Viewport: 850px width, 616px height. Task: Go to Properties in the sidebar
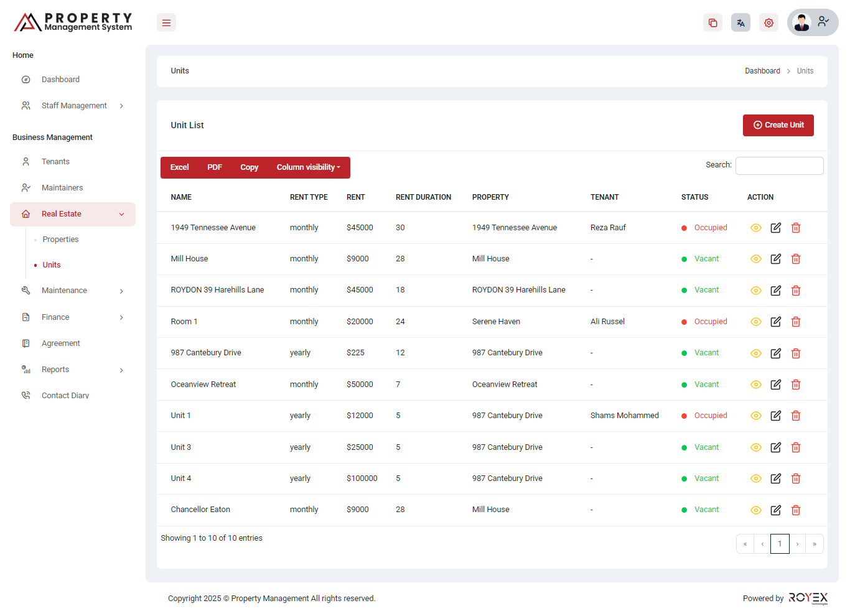60,240
